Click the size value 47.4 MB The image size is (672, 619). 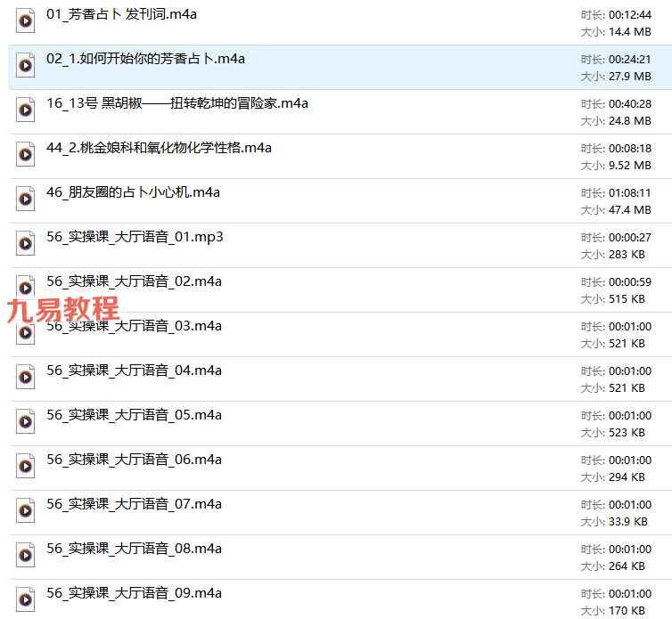click(x=630, y=210)
